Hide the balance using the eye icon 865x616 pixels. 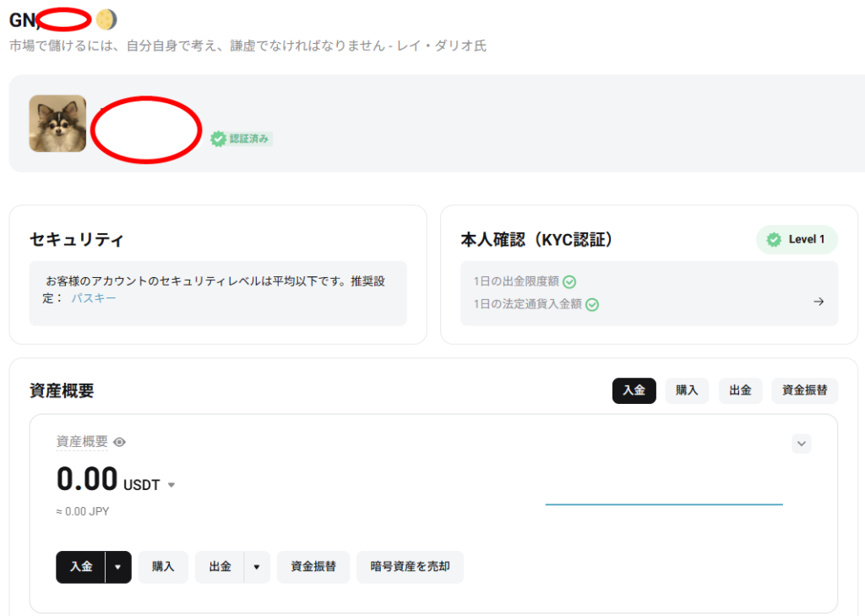119,442
